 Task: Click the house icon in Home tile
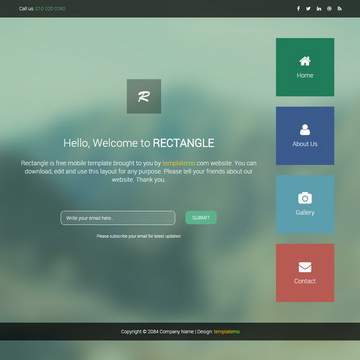(305, 61)
